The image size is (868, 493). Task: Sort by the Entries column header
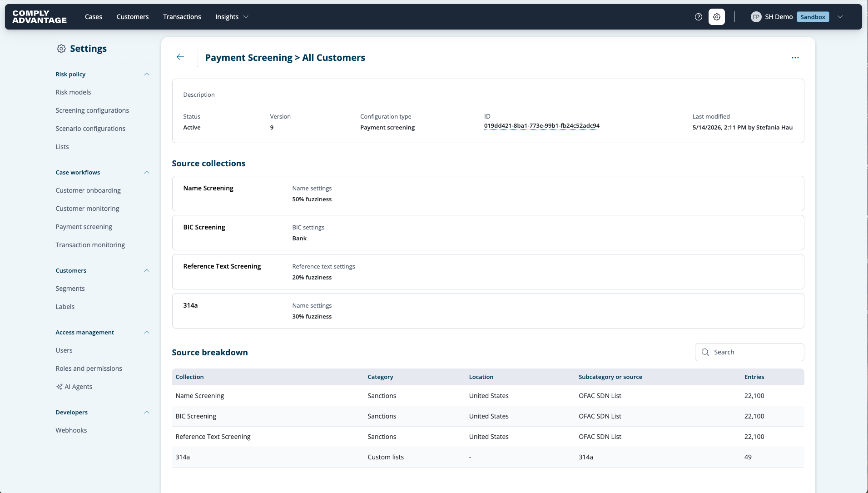point(754,377)
